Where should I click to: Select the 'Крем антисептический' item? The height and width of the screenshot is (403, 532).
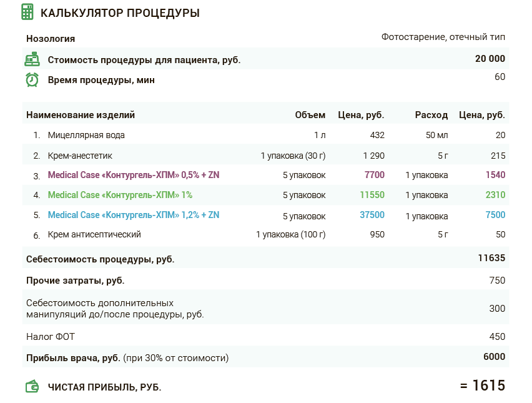pyautogui.click(x=94, y=234)
